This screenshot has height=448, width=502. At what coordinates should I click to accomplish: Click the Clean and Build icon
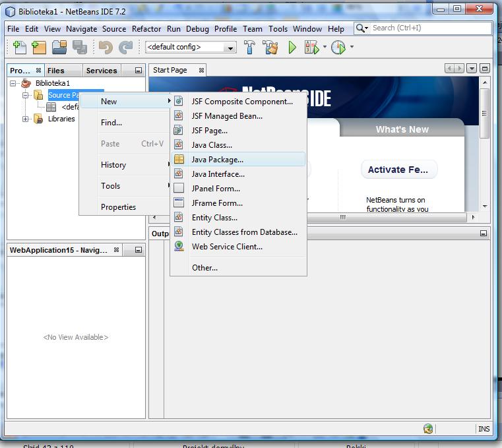pyautogui.click(x=270, y=48)
